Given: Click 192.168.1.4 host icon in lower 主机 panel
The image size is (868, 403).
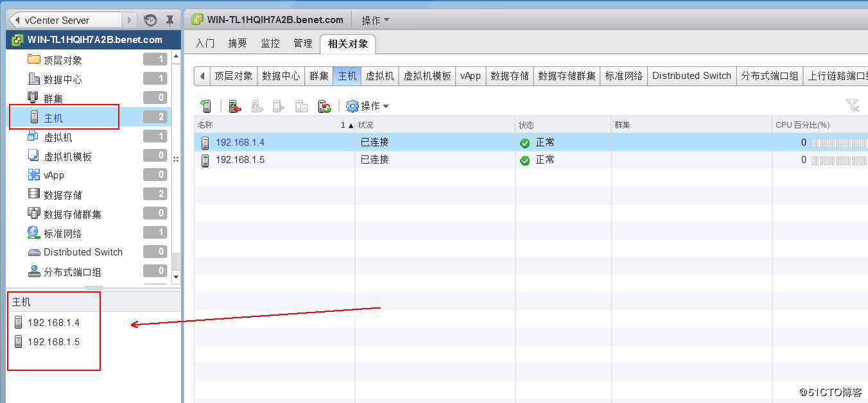Looking at the screenshot, I should click(x=19, y=322).
